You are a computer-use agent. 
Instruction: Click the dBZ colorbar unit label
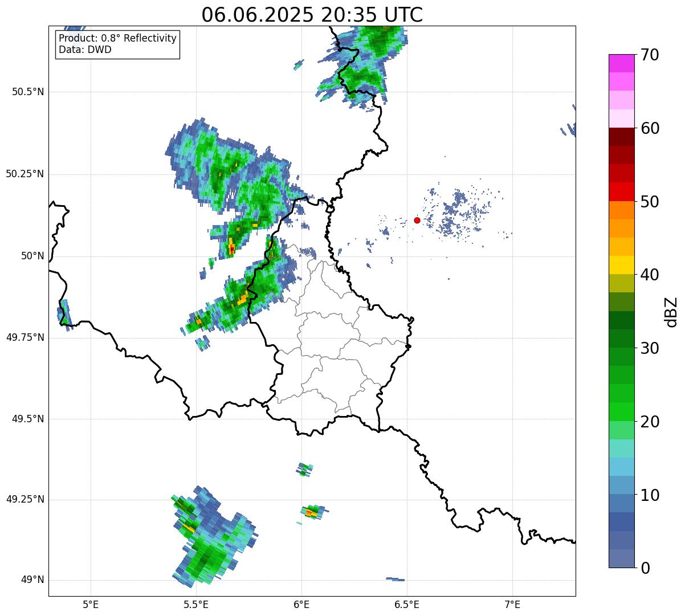[x=671, y=312]
